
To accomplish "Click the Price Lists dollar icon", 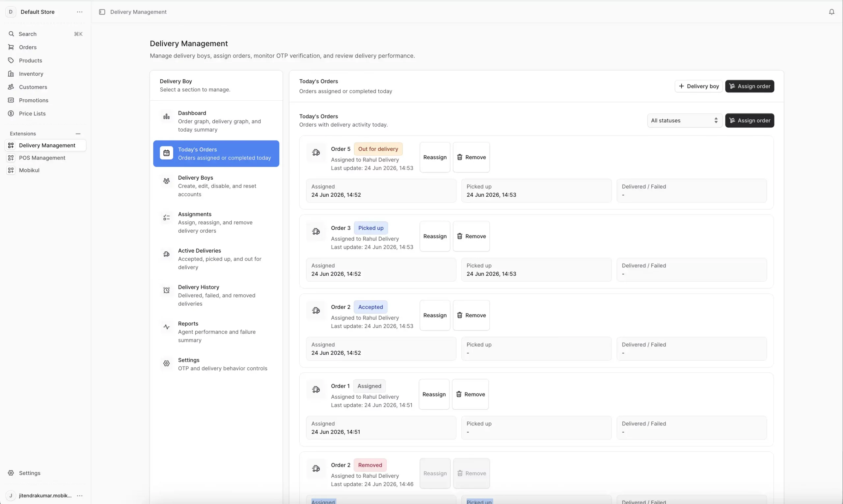I will click(x=11, y=113).
